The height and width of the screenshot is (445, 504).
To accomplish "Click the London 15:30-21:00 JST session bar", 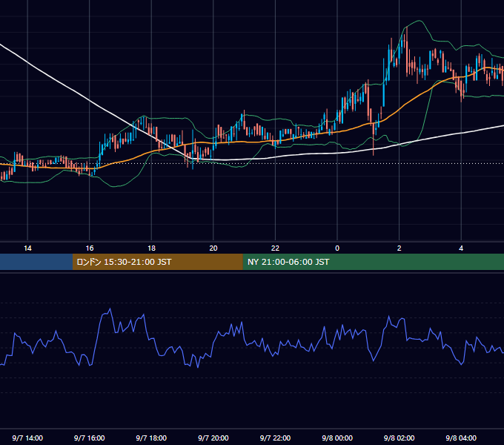I will pos(157,262).
